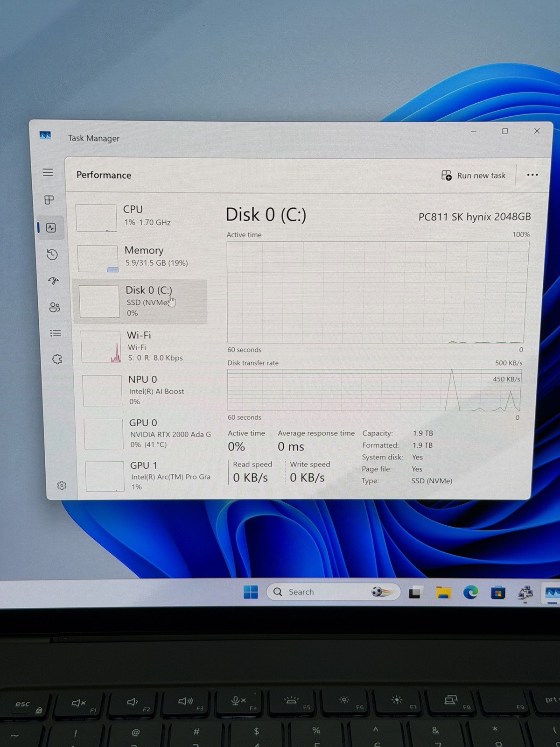Launch Microsoft Edge from the taskbar
This screenshot has height=747, width=560.
click(x=470, y=593)
